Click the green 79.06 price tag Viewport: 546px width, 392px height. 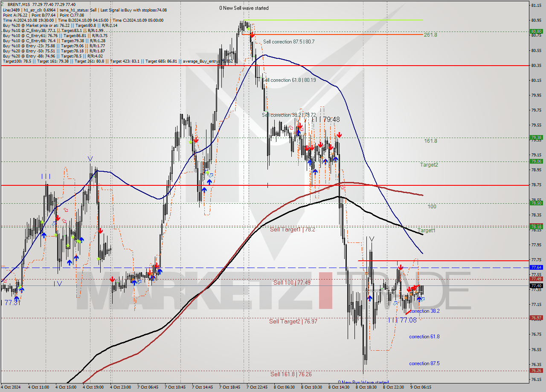pyautogui.click(x=536, y=161)
